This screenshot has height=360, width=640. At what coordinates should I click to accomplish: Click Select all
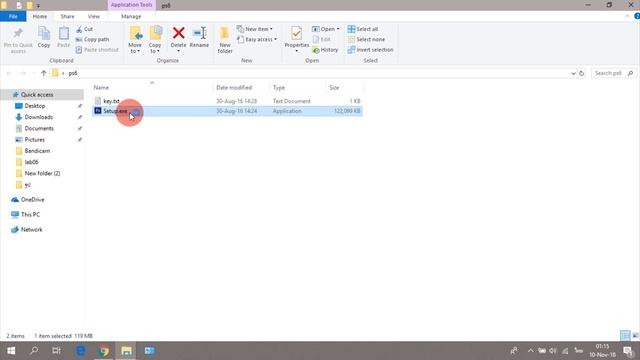363,29
